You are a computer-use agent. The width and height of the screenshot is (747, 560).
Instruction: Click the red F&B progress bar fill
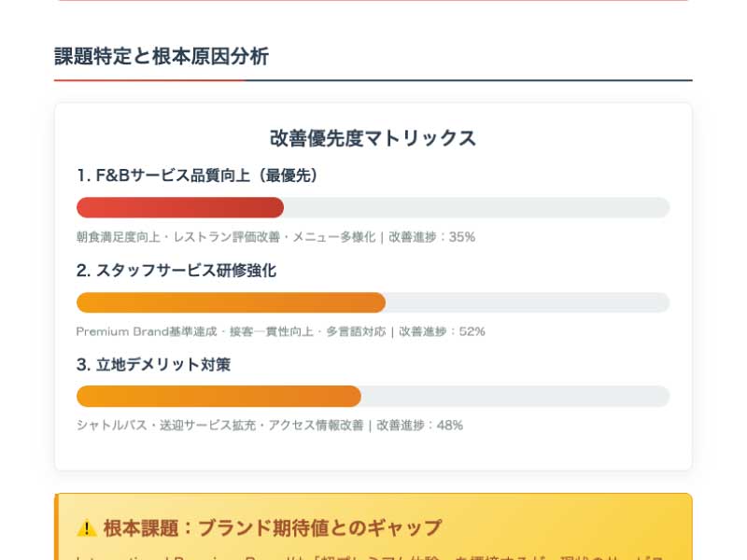coord(180,207)
